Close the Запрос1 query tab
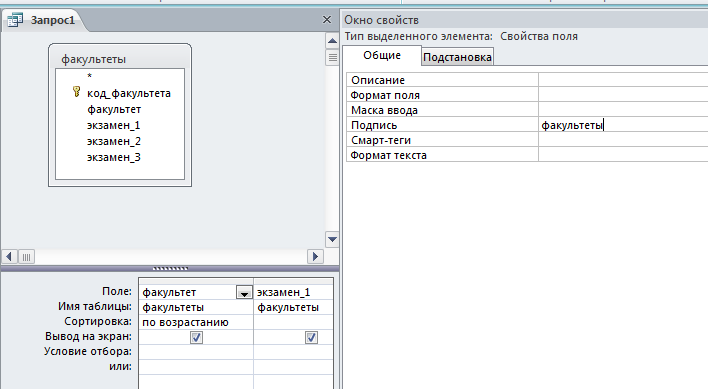Screen dimensions: 708x389 click(327, 20)
